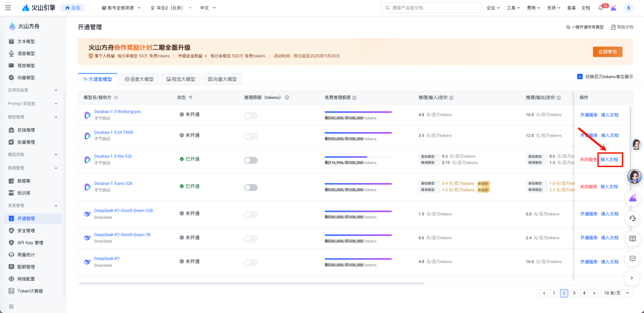Click 开通服务 for Doubao-1.5-thinking-pro
Screen dimensions: 644x313
[x=589, y=114]
